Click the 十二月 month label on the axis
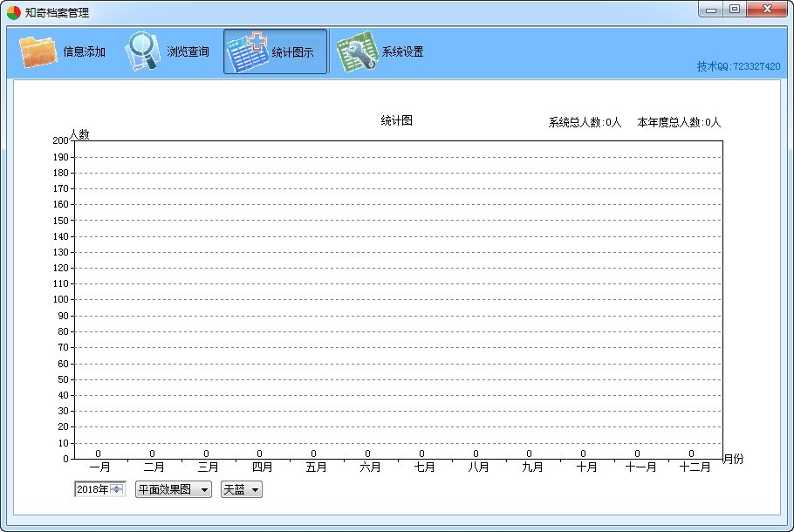Viewport: 794px width, 532px height. coord(695,467)
